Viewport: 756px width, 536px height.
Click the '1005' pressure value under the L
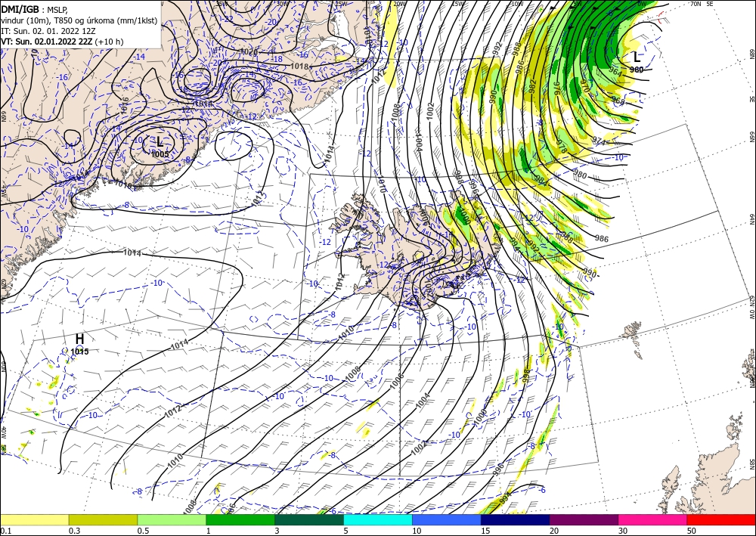(x=160, y=154)
